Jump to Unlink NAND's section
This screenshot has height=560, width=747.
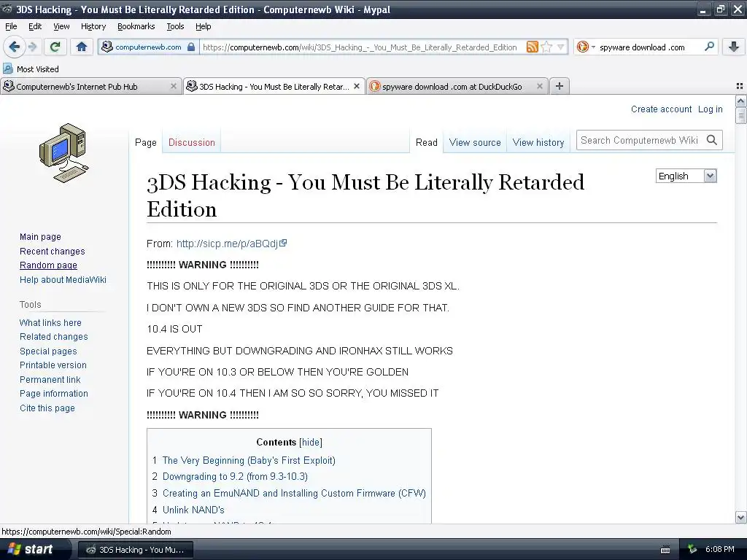[193, 510]
